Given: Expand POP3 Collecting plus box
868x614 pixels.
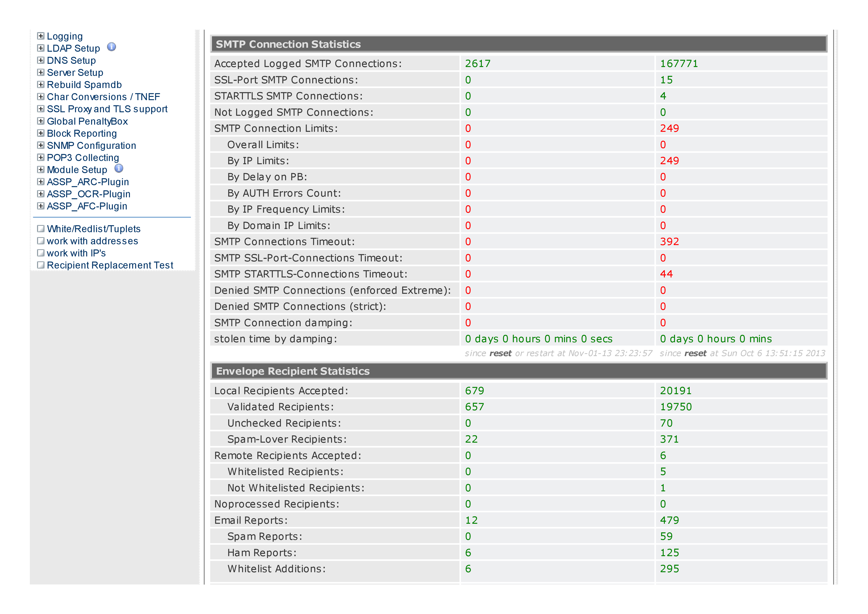Looking at the screenshot, I should point(41,157).
